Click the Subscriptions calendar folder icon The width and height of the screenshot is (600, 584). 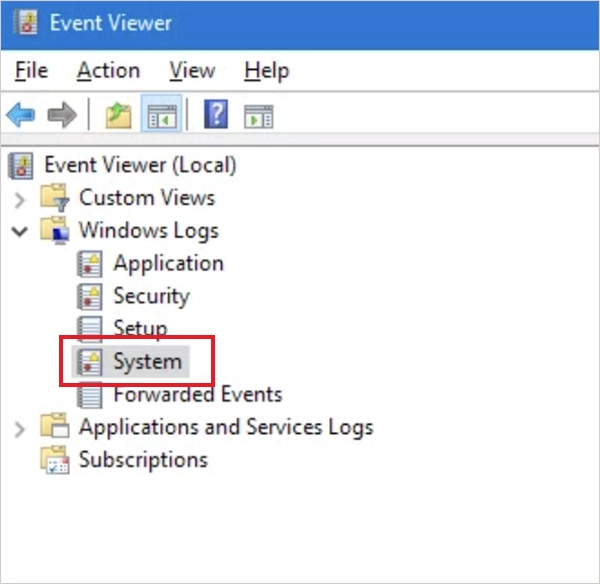coord(55,460)
